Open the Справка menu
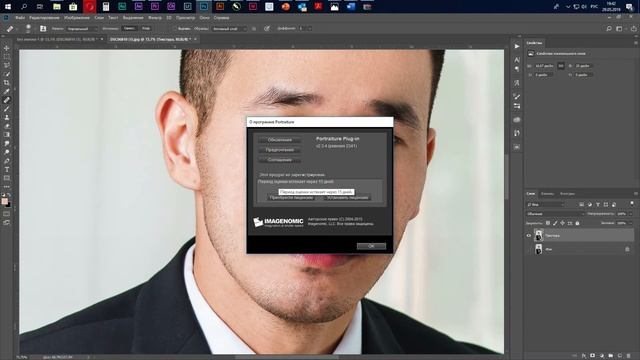The image size is (640, 360). click(221, 18)
